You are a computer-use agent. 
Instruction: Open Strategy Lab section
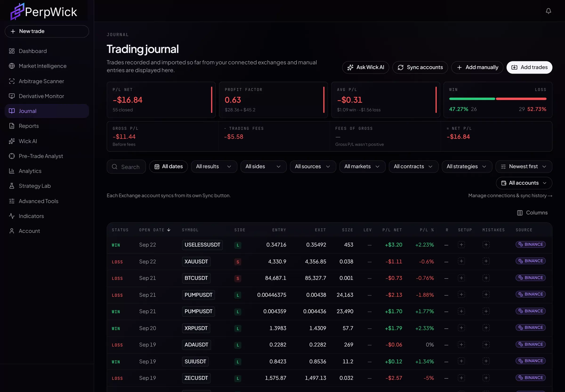tap(47, 186)
